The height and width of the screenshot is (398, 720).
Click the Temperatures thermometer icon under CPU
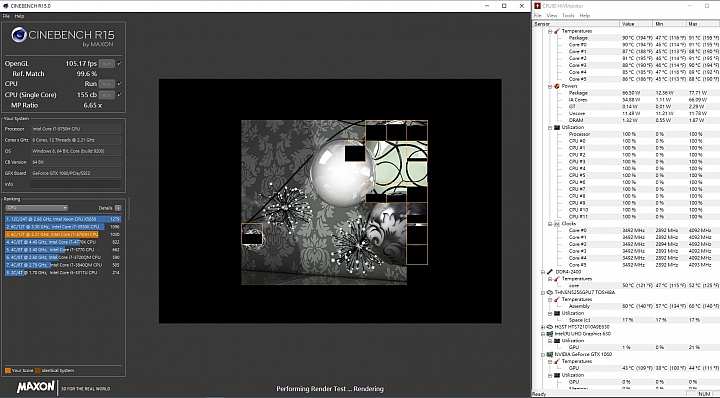(x=557, y=31)
